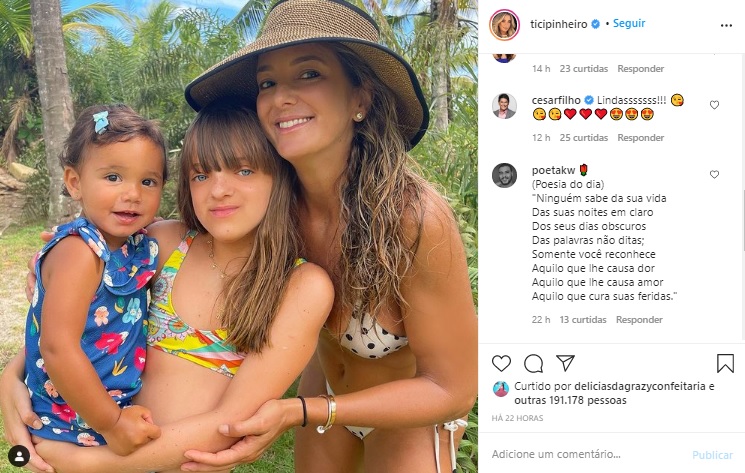Like poetakw's comment heart
Viewport: 745px width, 473px height.
(x=714, y=175)
